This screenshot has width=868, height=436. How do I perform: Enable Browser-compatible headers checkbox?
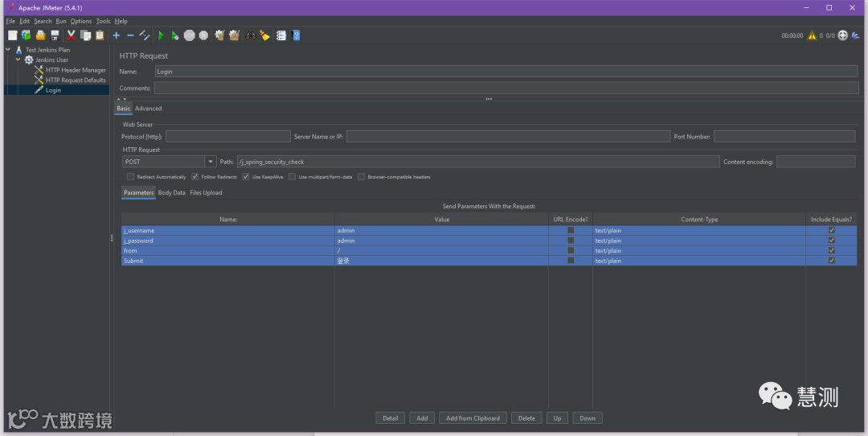362,177
